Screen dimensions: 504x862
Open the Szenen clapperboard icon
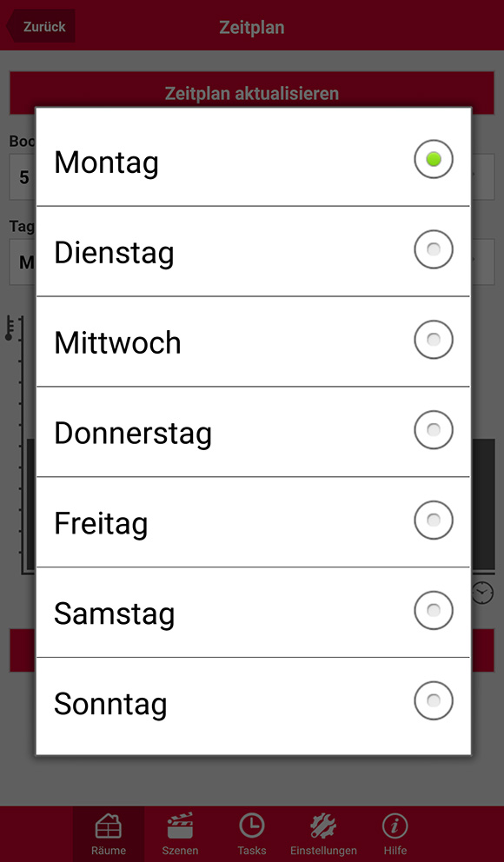(180, 826)
